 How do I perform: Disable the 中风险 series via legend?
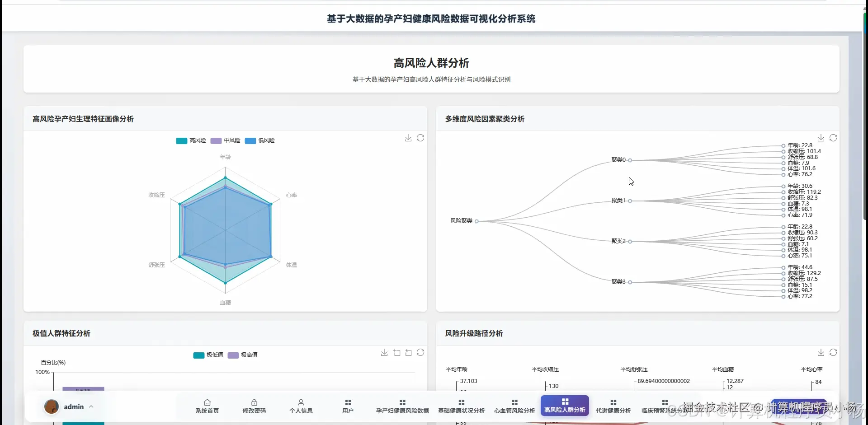click(225, 140)
